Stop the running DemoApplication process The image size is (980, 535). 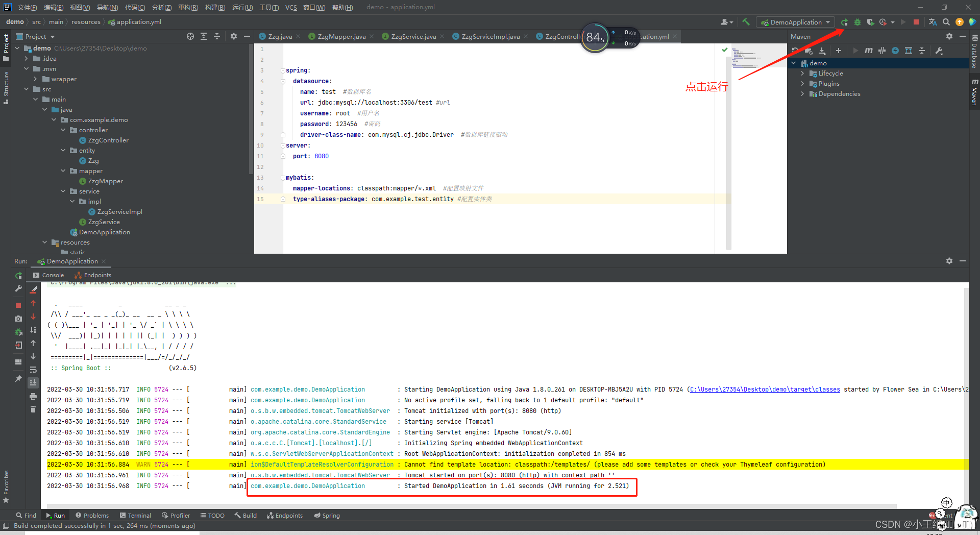click(x=917, y=22)
